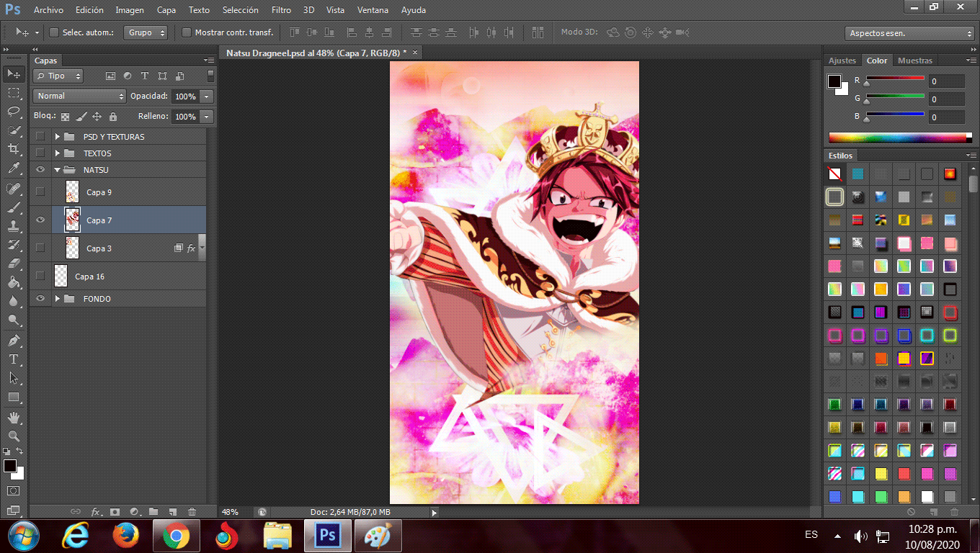Select the Eraser tool
This screenshot has height=553, width=980.
click(x=13, y=264)
